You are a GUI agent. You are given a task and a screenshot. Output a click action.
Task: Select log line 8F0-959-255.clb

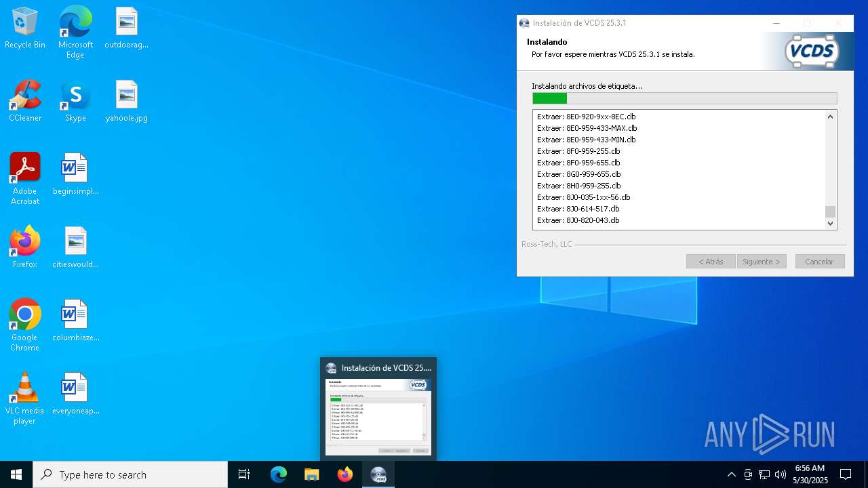578,151
